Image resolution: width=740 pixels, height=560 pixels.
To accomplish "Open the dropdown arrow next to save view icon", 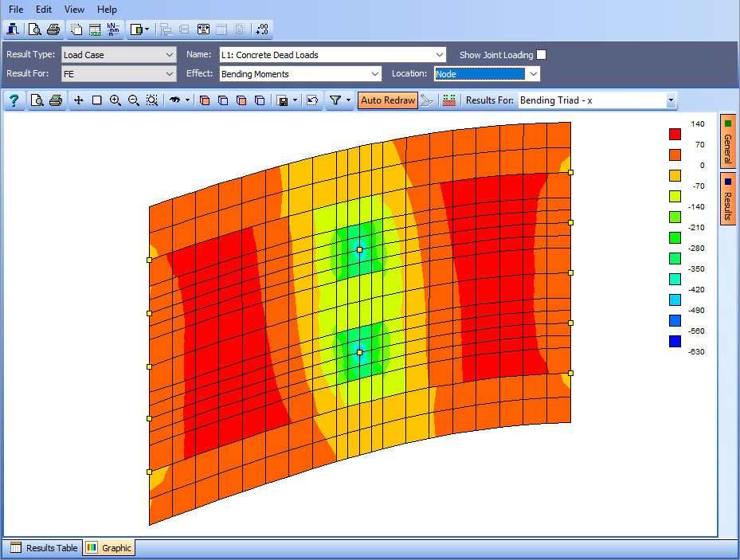I will pyautogui.click(x=295, y=100).
